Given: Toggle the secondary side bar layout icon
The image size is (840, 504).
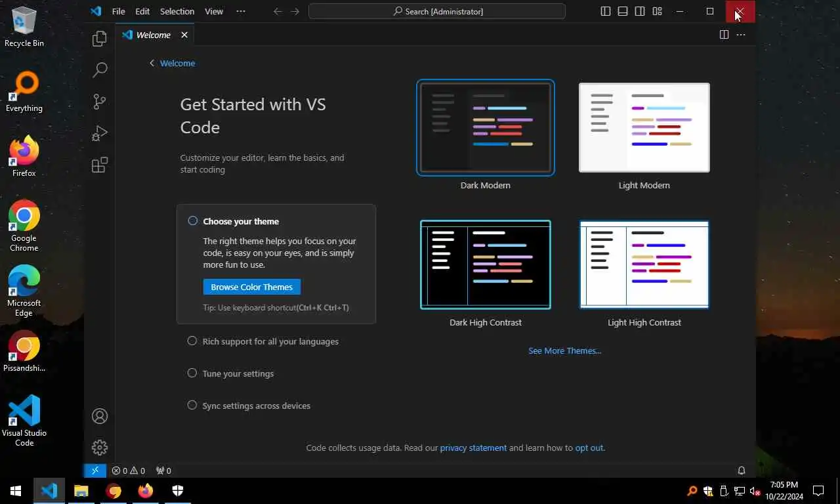Looking at the screenshot, I should click(640, 11).
